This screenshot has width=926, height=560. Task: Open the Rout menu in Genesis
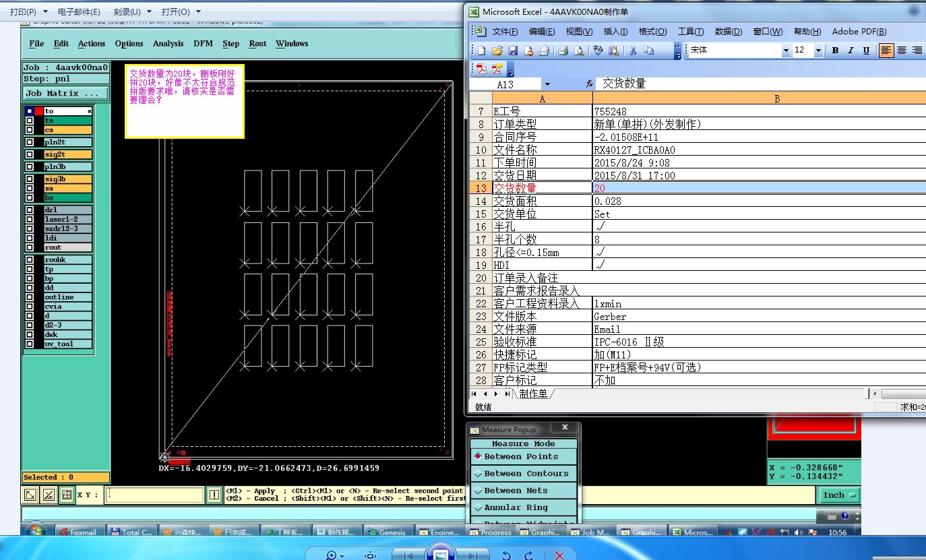click(257, 44)
